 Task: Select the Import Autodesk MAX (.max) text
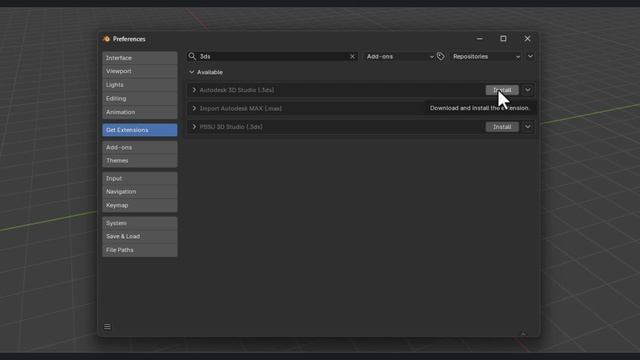(240, 108)
